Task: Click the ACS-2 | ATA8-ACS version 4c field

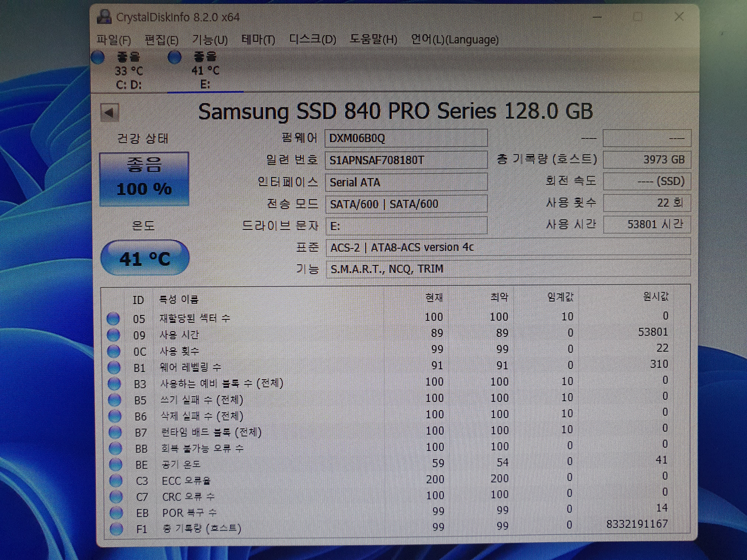Action: pos(508,247)
